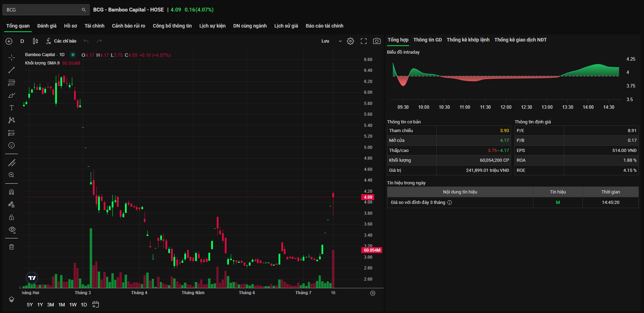Viewport: 644px width, 313px height.
Task: Select the text annotation tool
Action: [x=12, y=108]
